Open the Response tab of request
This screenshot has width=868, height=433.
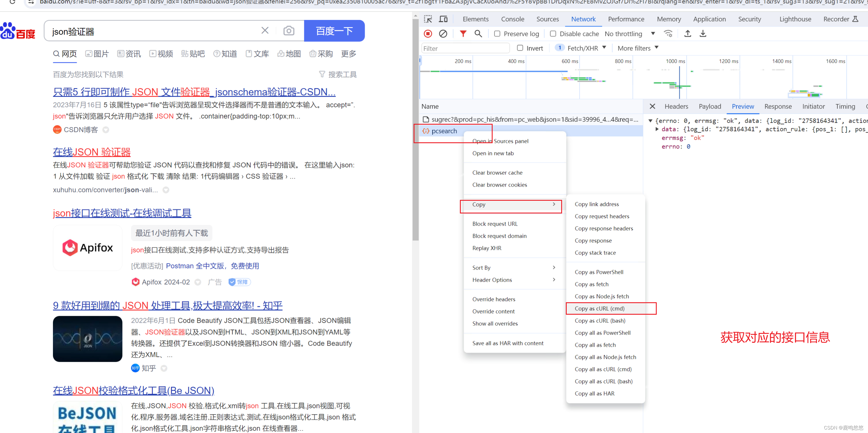(778, 106)
